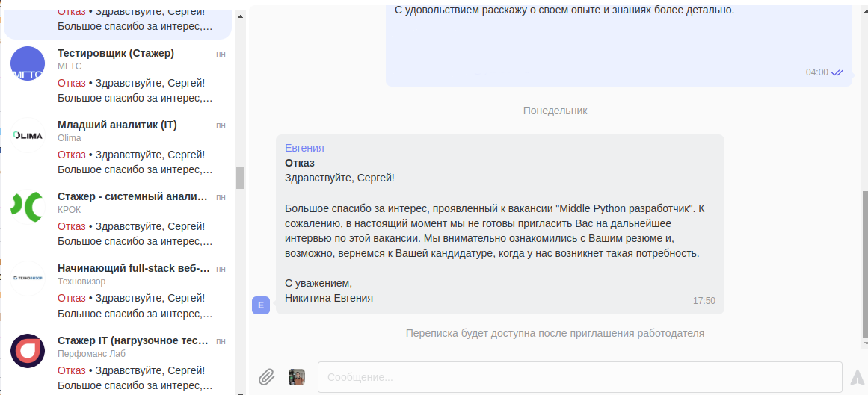This screenshot has height=395, width=868.
Task: Click the chat list scrollbar up arrow
Action: point(240,16)
